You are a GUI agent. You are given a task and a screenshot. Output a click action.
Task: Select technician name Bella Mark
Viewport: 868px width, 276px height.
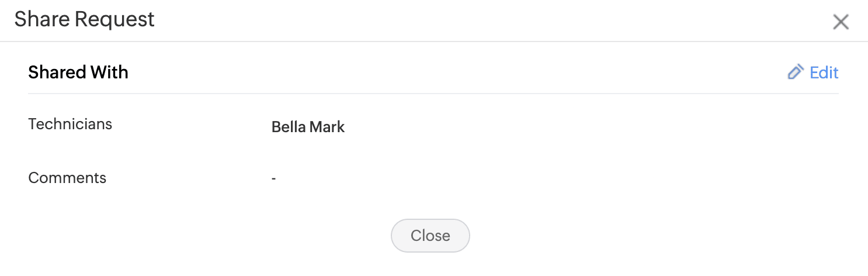(x=308, y=127)
